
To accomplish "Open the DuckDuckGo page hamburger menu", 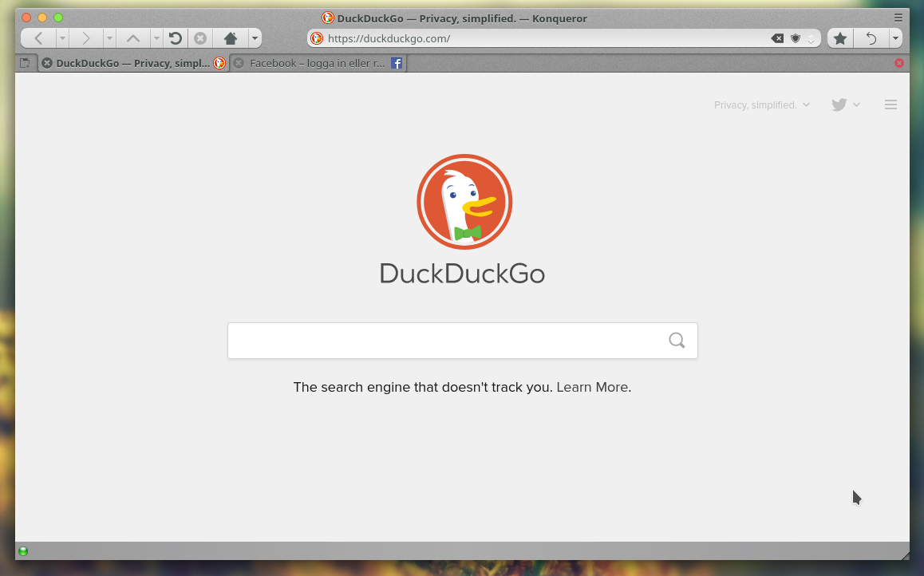I will [890, 105].
